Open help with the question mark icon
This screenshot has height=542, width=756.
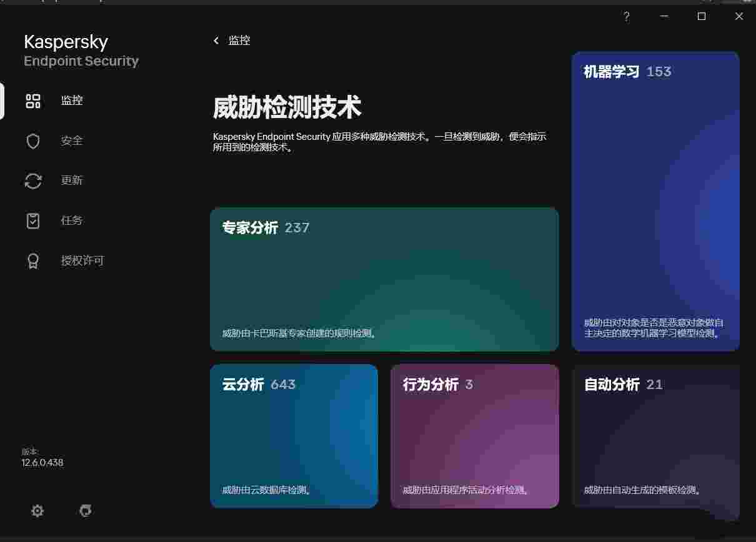(x=627, y=17)
